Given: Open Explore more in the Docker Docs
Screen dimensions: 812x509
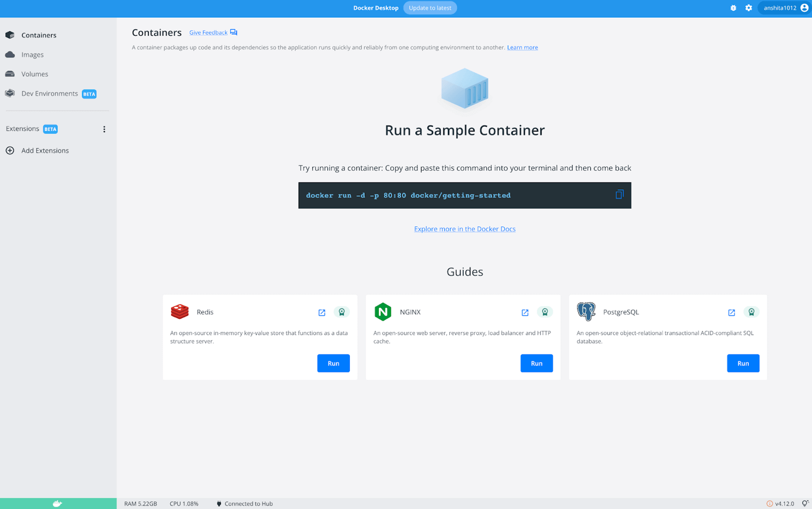Looking at the screenshot, I should pos(464,229).
